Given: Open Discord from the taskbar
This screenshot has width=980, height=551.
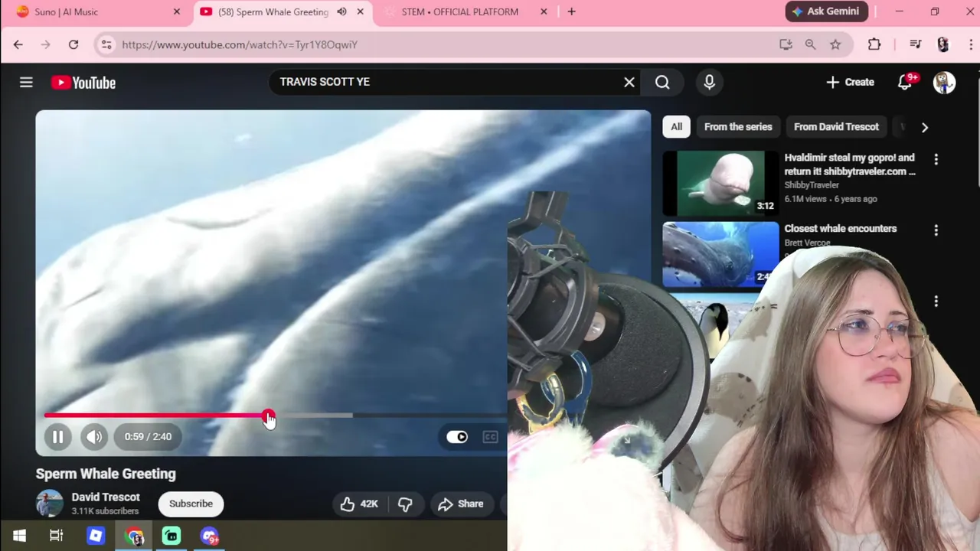Looking at the screenshot, I should point(210,536).
